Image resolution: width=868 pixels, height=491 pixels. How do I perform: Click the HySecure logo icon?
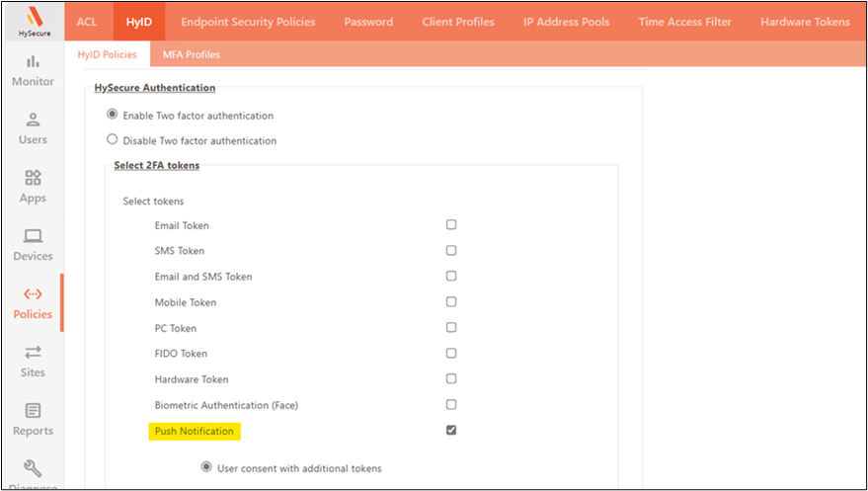tap(33, 16)
